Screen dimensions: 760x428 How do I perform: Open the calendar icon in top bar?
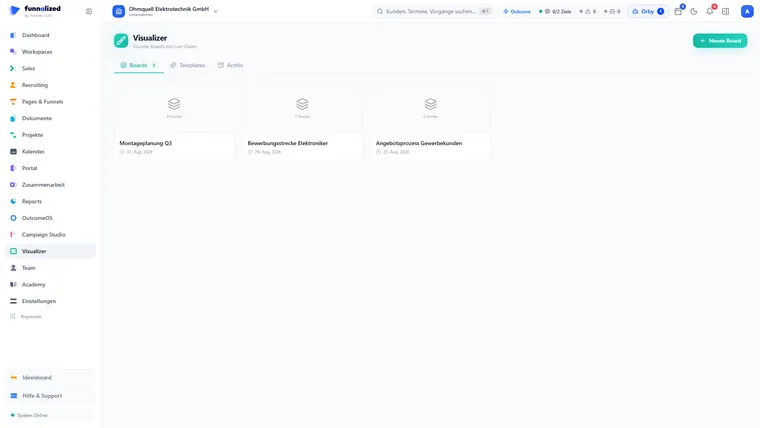click(678, 11)
